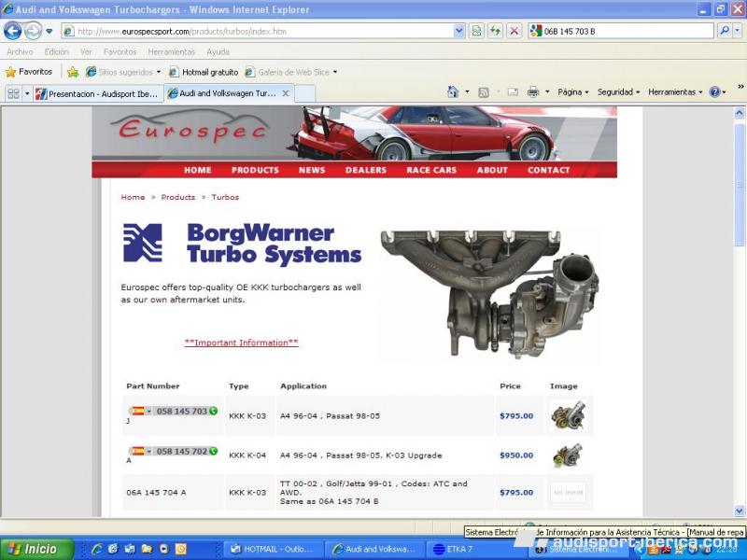The image size is (747, 560).
Task: Open the turbo thumbnail in the $950.00 row
Action: 568,455
